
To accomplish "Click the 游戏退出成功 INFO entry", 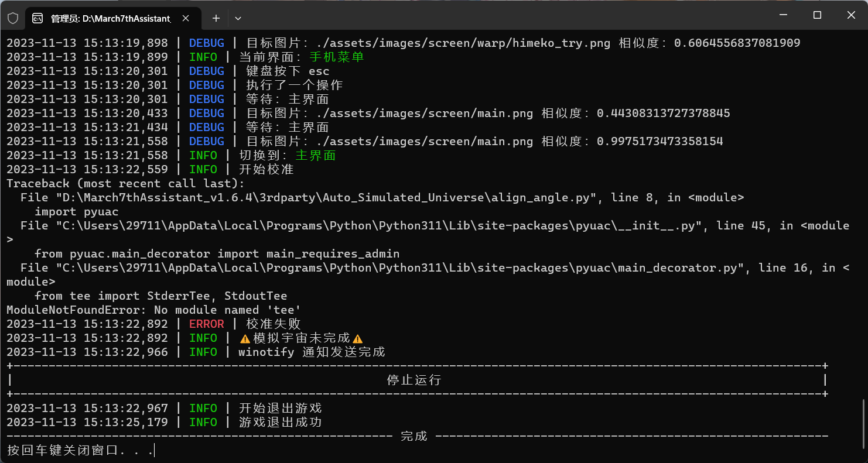I will point(281,422).
